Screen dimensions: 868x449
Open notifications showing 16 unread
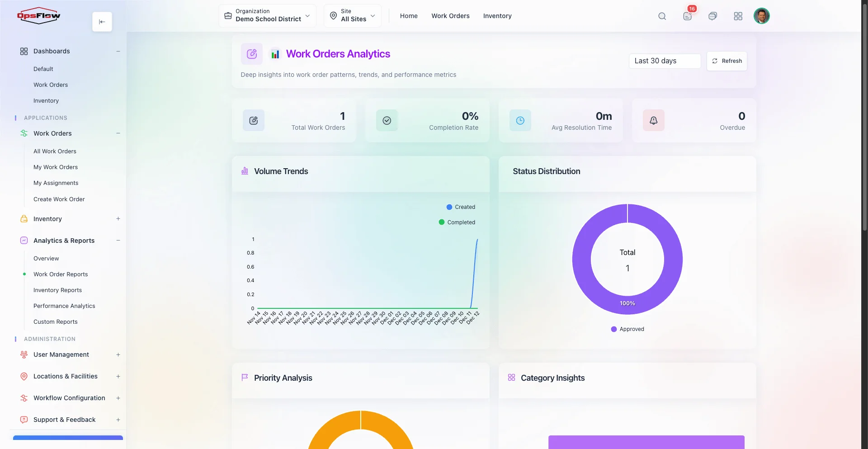[x=687, y=16]
